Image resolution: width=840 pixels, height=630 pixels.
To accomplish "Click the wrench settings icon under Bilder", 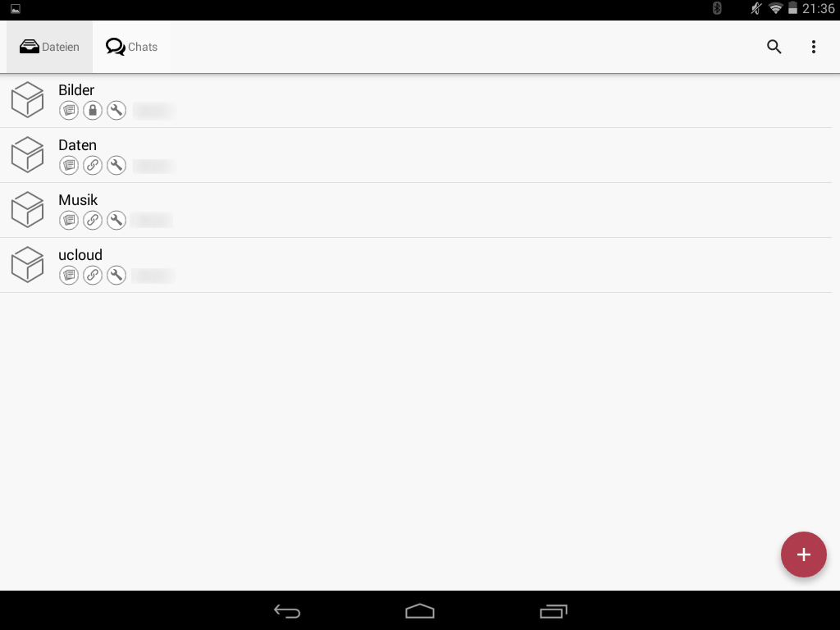I will [x=116, y=111].
